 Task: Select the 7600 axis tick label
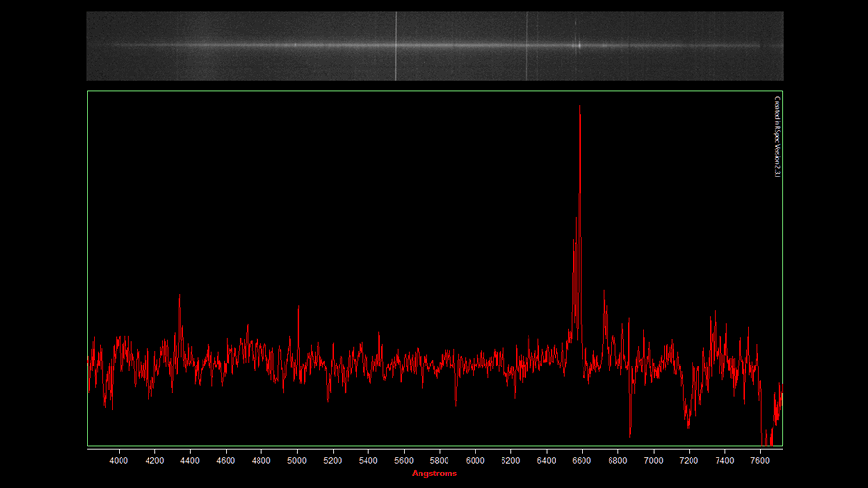(x=760, y=460)
